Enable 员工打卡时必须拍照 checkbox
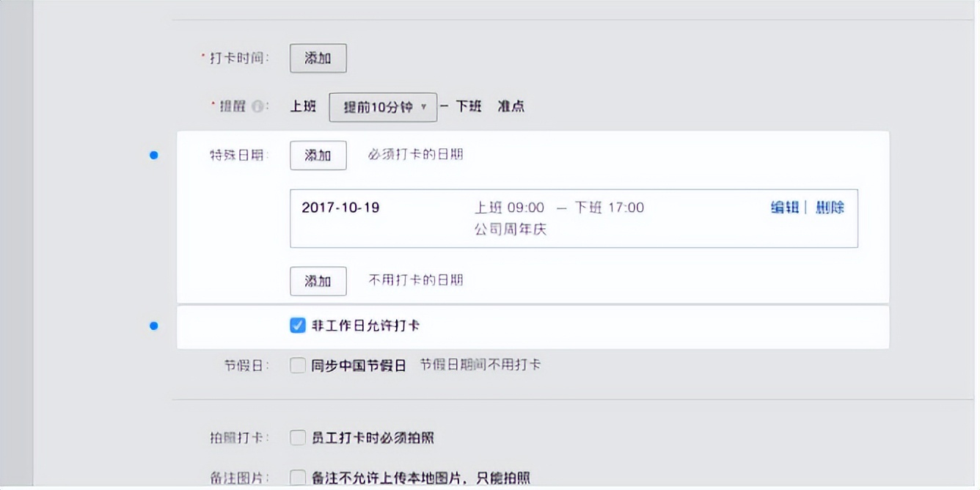Viewport: 980px width, 490px height. tap(296, 438)
